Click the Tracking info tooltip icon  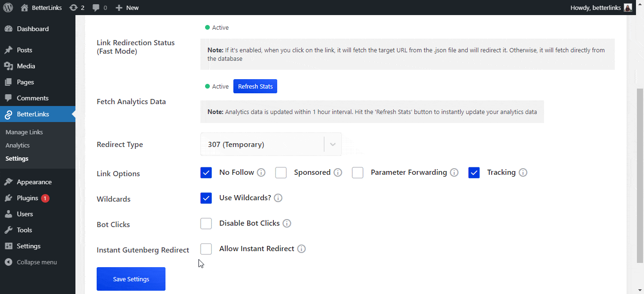coord(522,172)
